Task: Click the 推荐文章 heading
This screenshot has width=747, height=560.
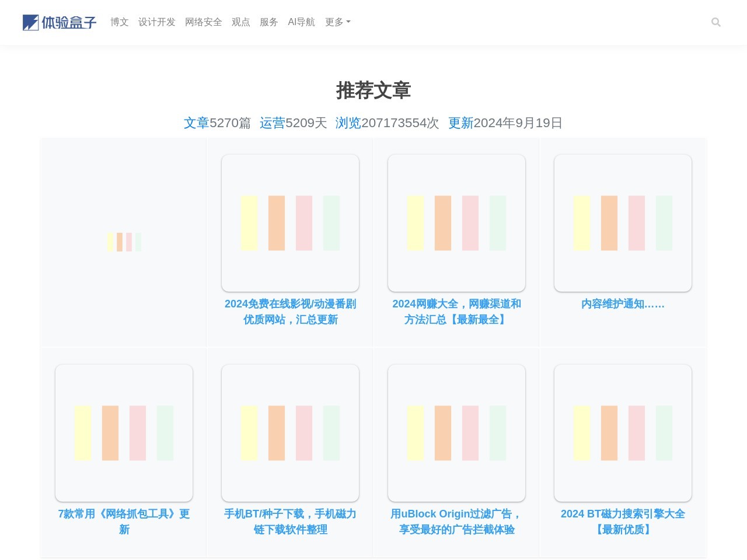Action: click(373, 90)
